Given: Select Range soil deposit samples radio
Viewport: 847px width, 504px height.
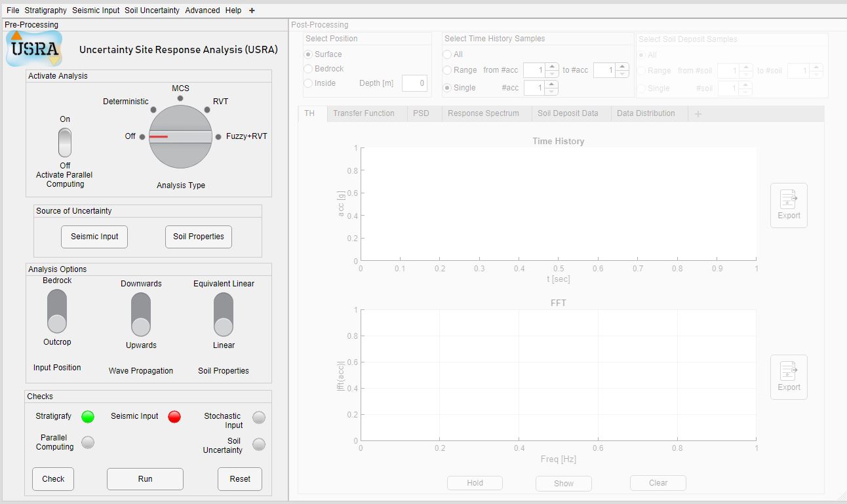Looking at the screenshot, I should coord(641,71).
